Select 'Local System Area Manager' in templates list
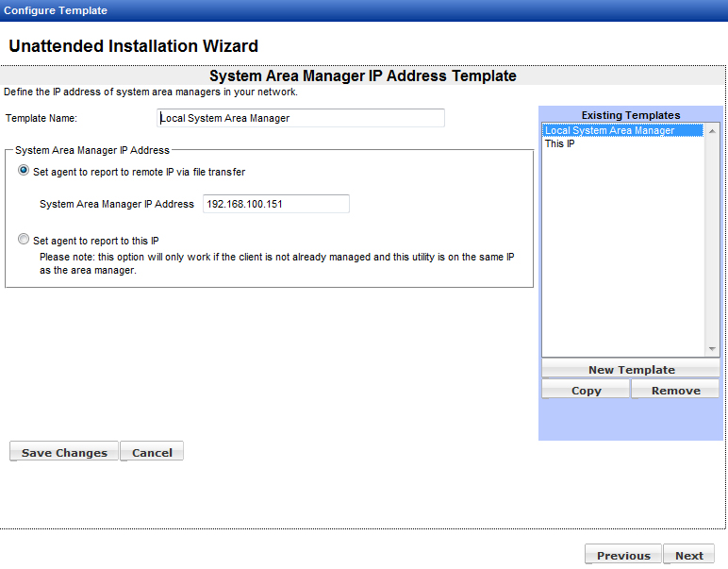 (x=610, y=130)
